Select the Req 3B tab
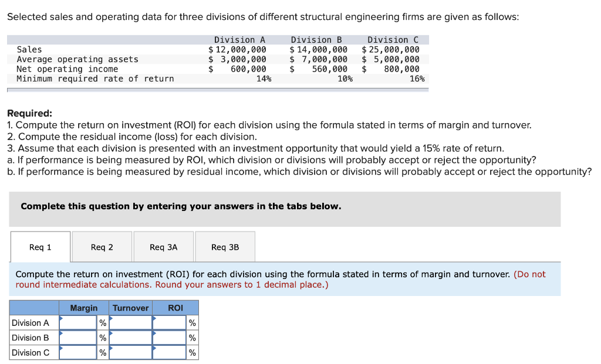 [x=225, y=246]
